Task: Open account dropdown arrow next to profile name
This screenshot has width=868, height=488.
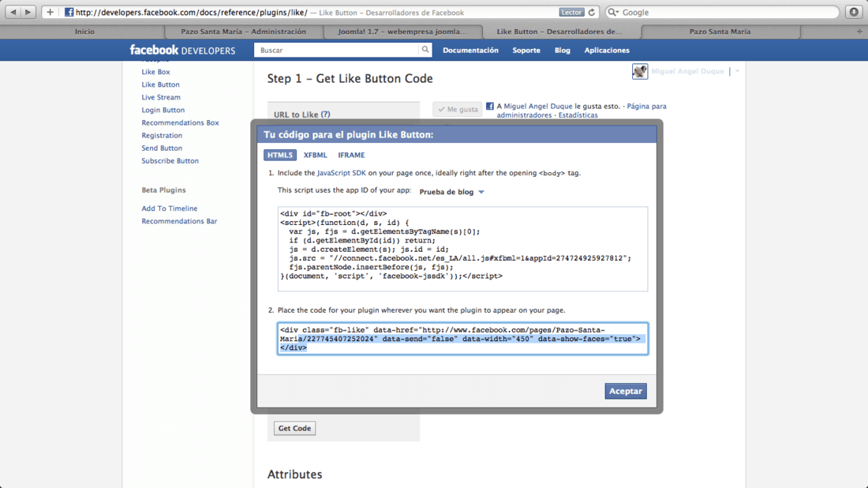Action: 737,71
